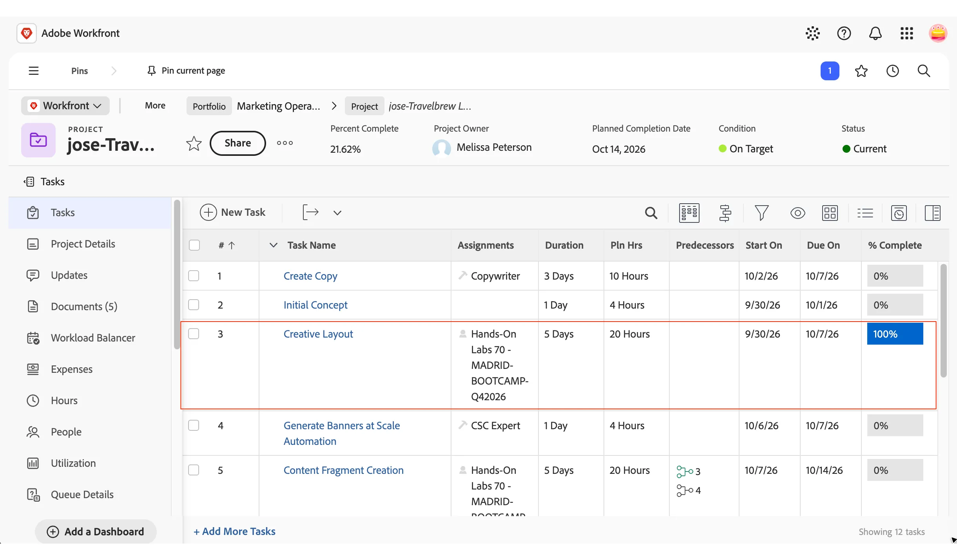This screenshot has width=957, height=560.
Task: Open the AI assistant sparkle icon
Action: click(x=812, y=33)
